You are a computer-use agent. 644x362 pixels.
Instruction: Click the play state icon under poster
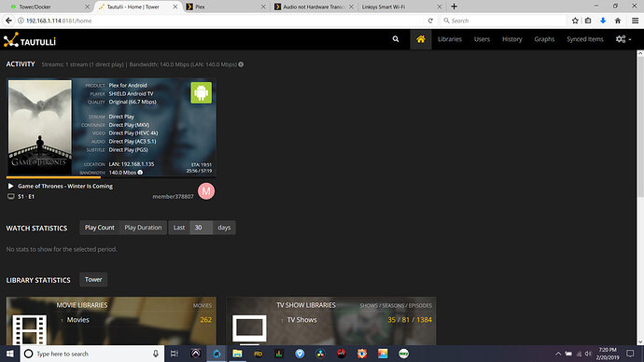pyautogui.click(x=10, y=186)
